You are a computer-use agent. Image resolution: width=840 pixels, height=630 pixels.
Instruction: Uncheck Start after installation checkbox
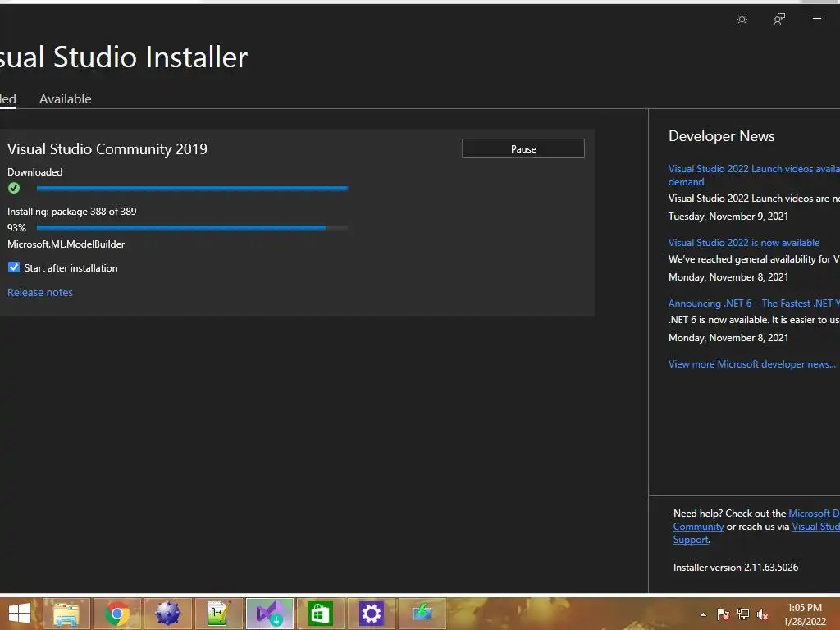14,267
